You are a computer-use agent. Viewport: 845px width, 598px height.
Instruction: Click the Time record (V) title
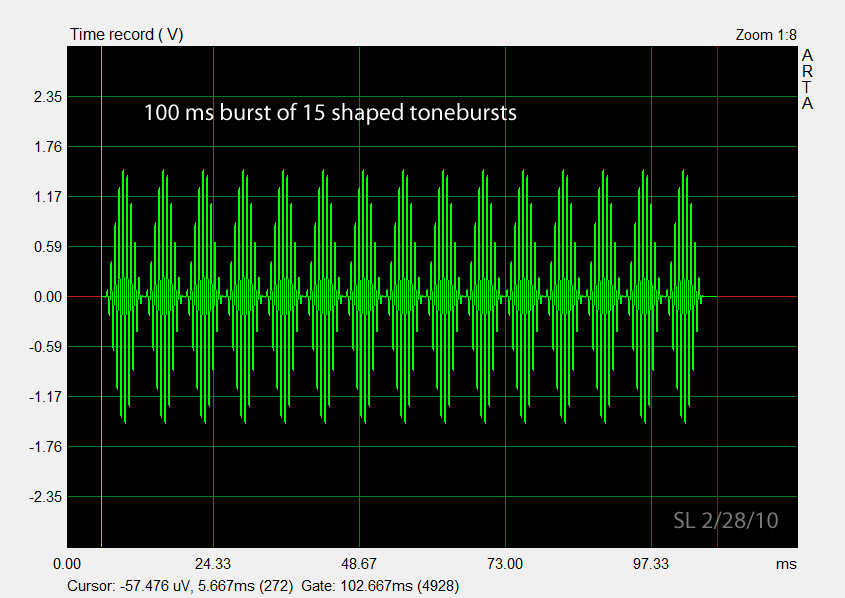coord(127,34)
